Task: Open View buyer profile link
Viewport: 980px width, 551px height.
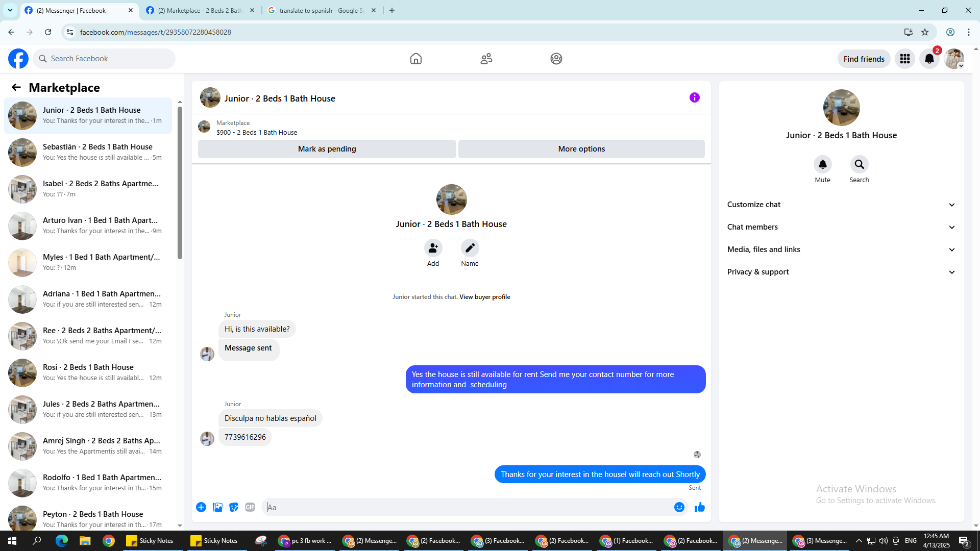Action: (x=485, y=297)
